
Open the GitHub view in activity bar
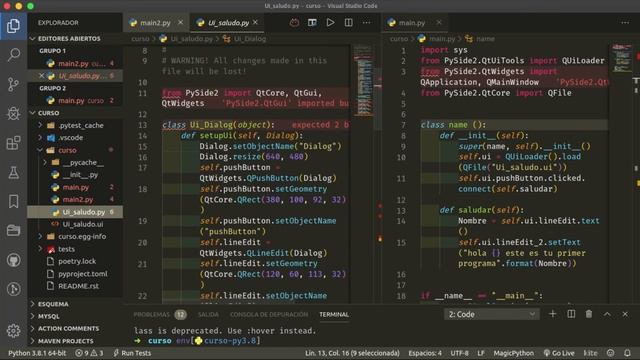click(13, 260)
